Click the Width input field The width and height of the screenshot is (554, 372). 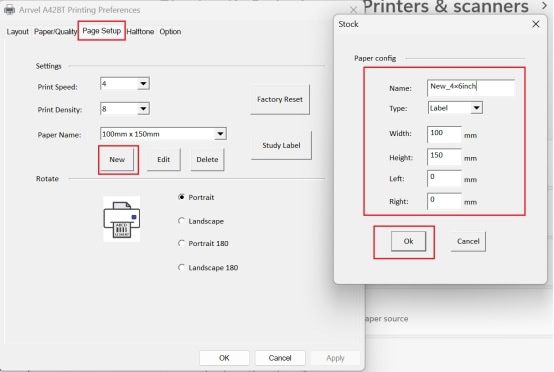[444, 134]
